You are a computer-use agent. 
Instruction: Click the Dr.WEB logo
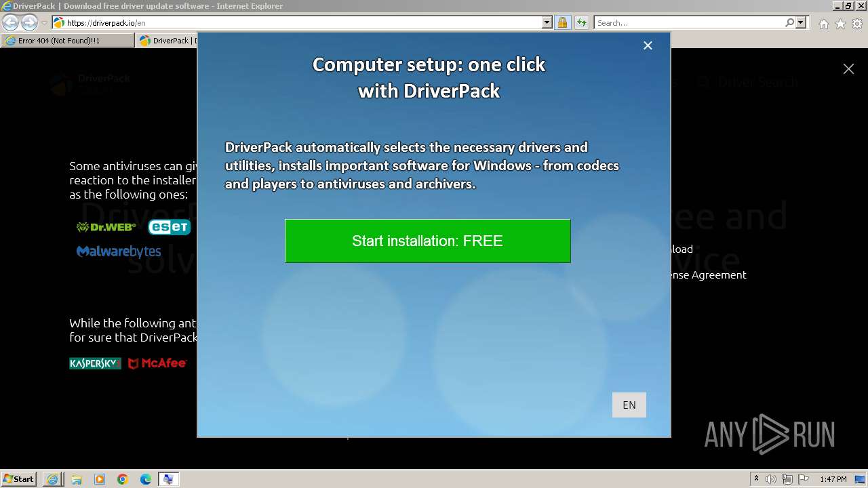(x=106, y=227)
